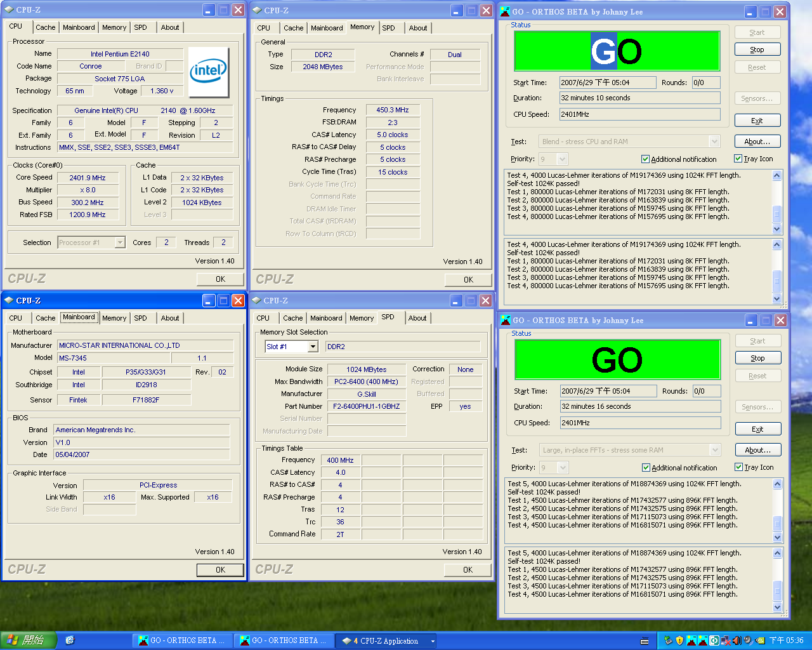The width and height of the screenshot is (812, 650).
Task: Open Cache tab in the CPU-Z Processor info window
Action: pos(45,27)
